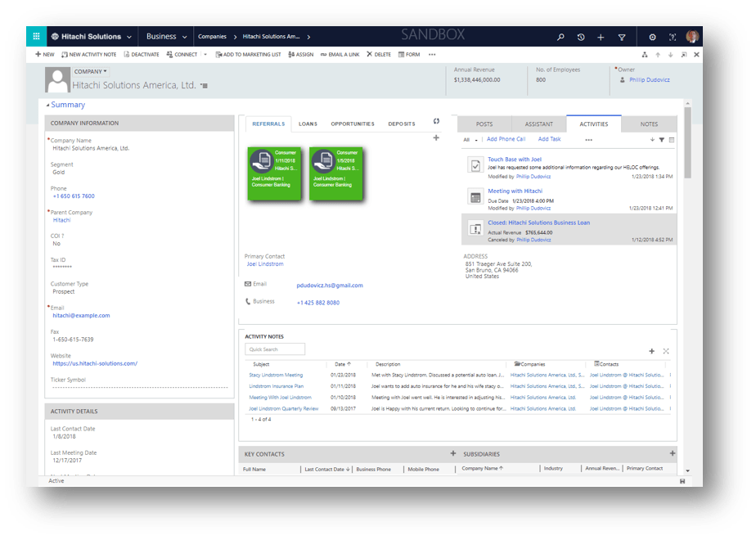
Task: Collapse the Summary section
Action: [x=65, y=105]
